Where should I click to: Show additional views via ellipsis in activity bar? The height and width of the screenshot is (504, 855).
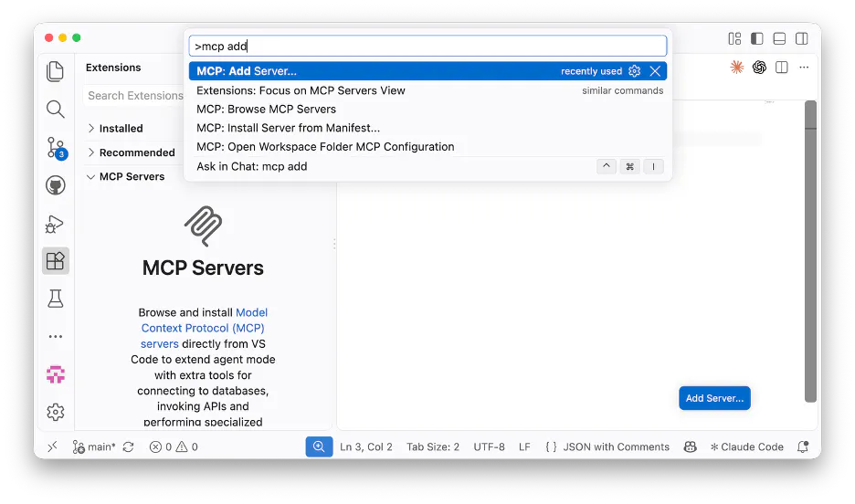(55, 337)
